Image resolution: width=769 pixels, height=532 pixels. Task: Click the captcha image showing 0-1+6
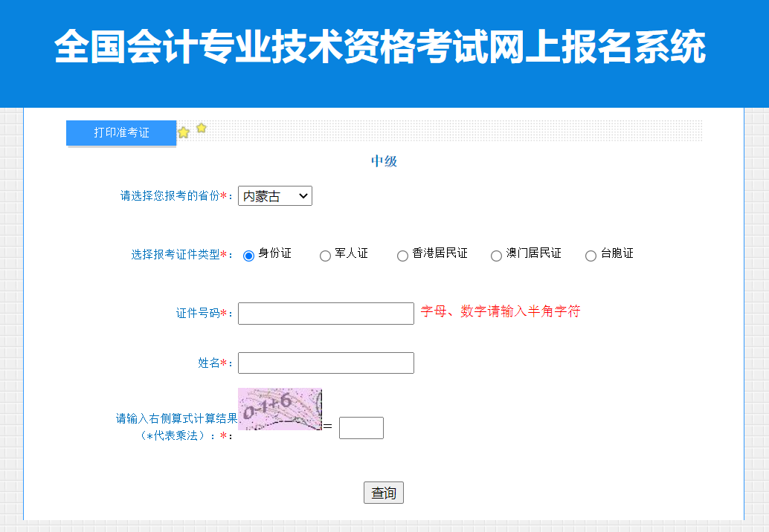coord(280,408)
